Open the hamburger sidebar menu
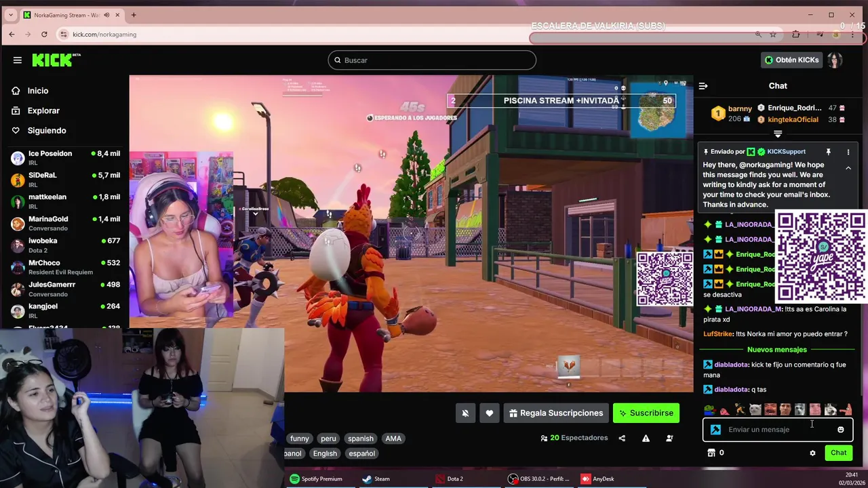Screen dimensions: 868x488 pos(18,60)
